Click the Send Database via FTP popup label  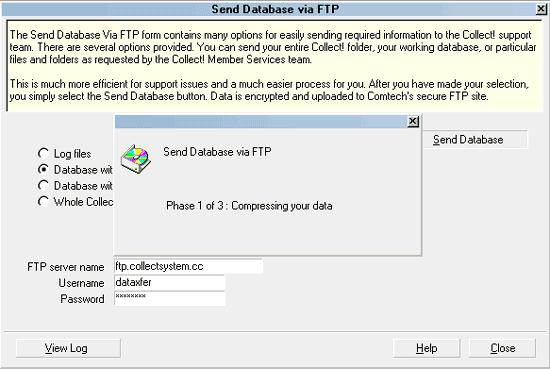217,152
